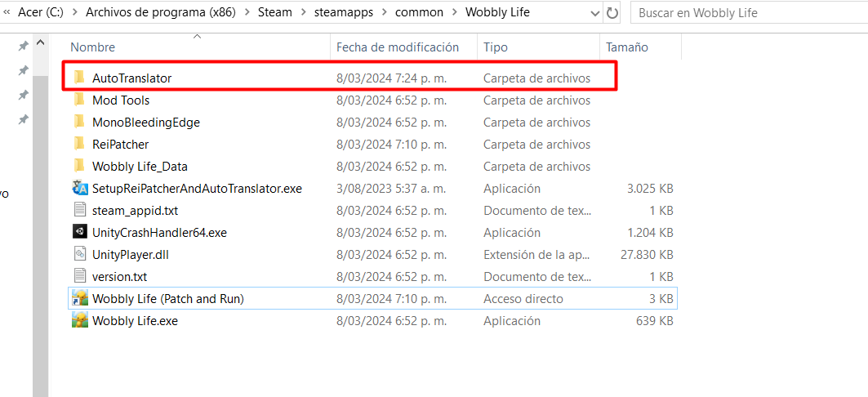Click the 3/08/2023 5:37 a. m. date cell

(x=391, y=188)
